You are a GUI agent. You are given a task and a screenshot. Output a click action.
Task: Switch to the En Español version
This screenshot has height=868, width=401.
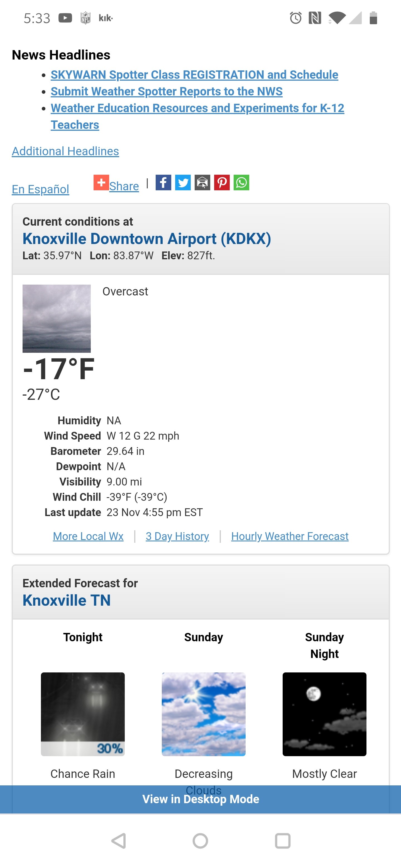[40, 189]
